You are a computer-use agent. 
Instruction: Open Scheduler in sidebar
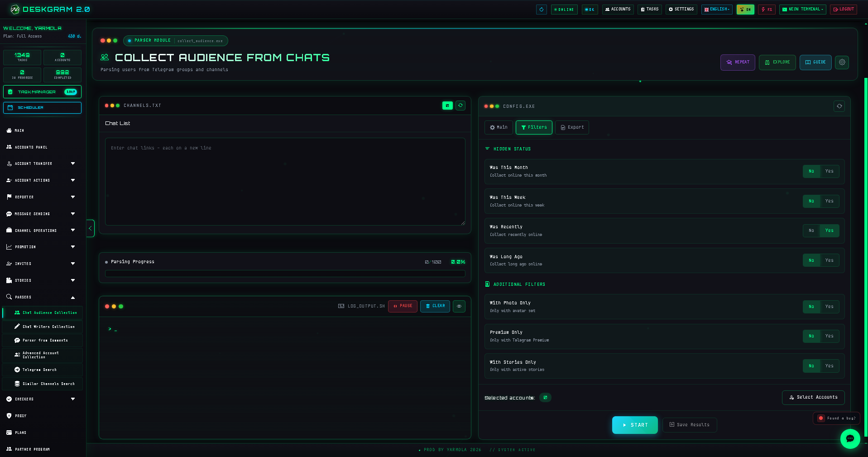42,108
